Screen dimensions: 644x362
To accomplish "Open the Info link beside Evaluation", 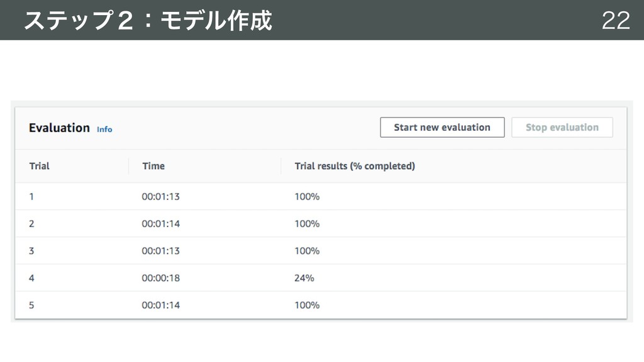I will tap(104, 129).
